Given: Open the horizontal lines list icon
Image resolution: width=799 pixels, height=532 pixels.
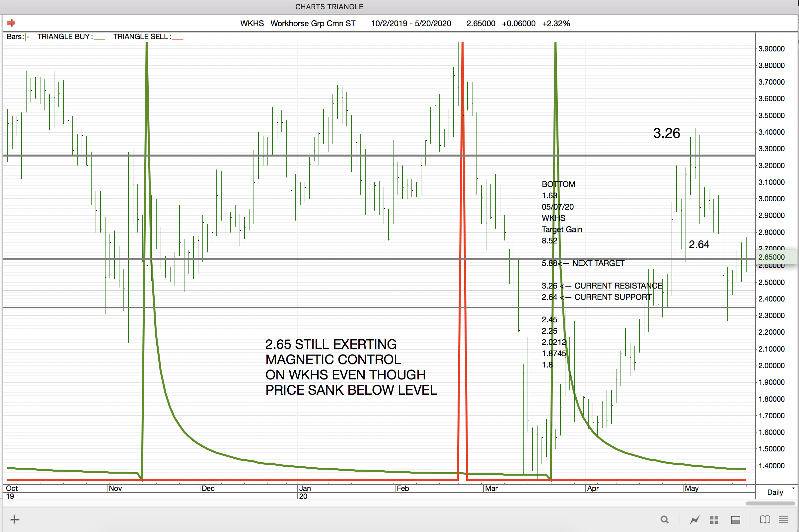Looking at the screenshot, I should (784, 519).
